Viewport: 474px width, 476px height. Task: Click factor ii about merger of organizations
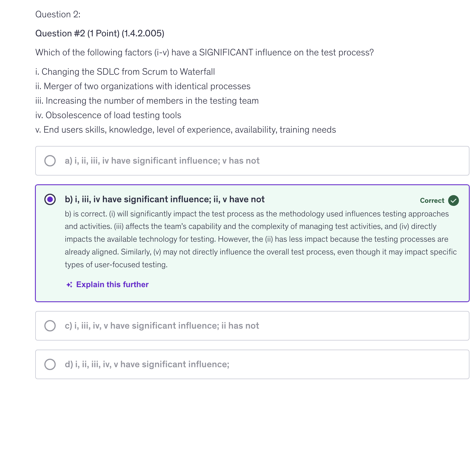point(143,86)
